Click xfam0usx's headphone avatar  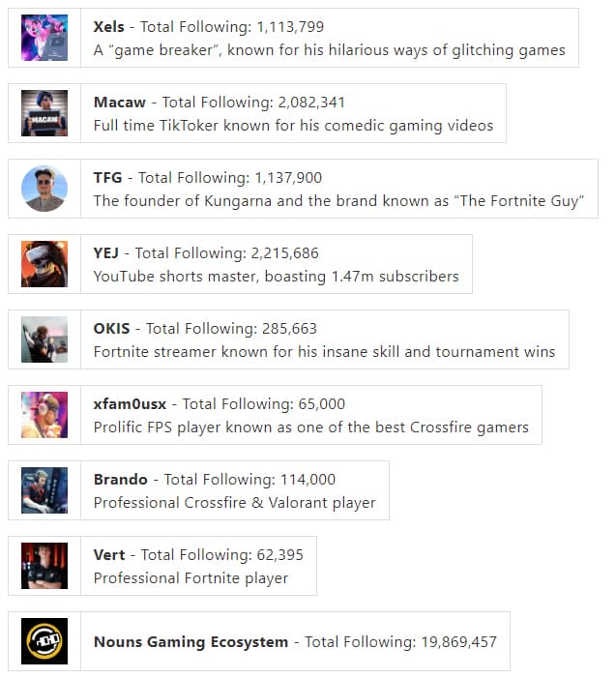(44, 415)
